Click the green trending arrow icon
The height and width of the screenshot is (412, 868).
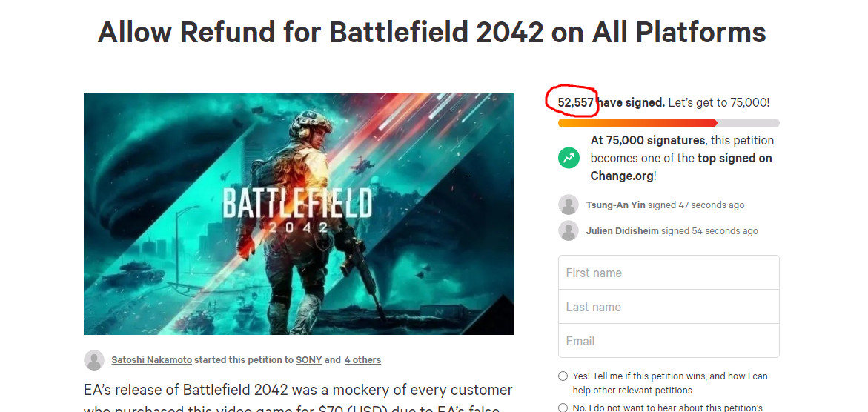[x=569, y=158]
